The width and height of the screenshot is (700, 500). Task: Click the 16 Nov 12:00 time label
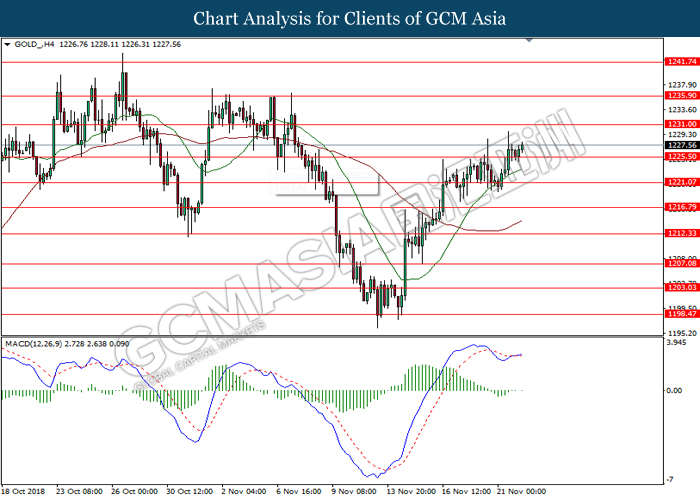(467, 491)
